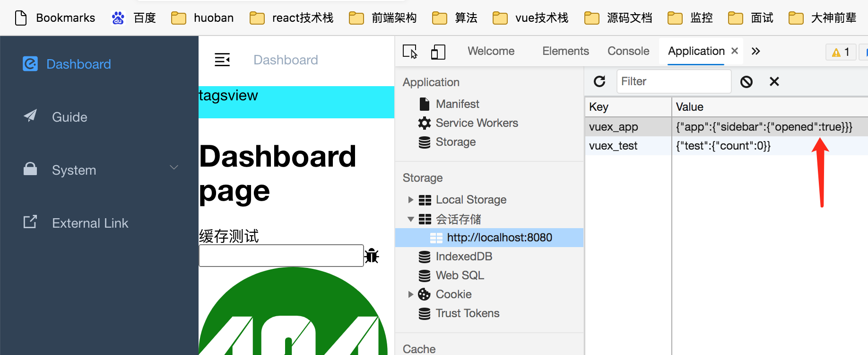The width and height of the screenshot is (868, 355).
Task: Click value {"test":{"count":0}}
Action: (723, 146)
